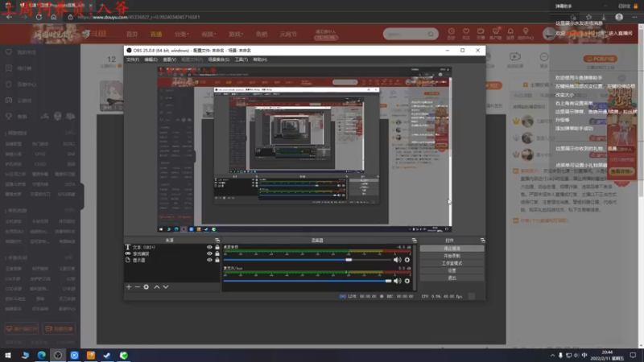Pop out the Audio Mixer dock panel
This screenshot has width=644, height=362.
(414, 240)
